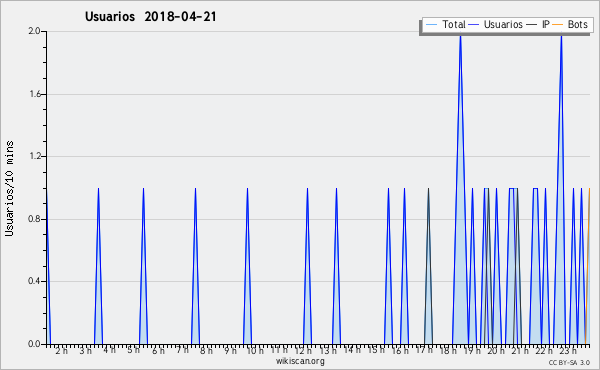Click the '12 h' x-axis label
Screen dimensions: 600x370
[x=303, y=351]
